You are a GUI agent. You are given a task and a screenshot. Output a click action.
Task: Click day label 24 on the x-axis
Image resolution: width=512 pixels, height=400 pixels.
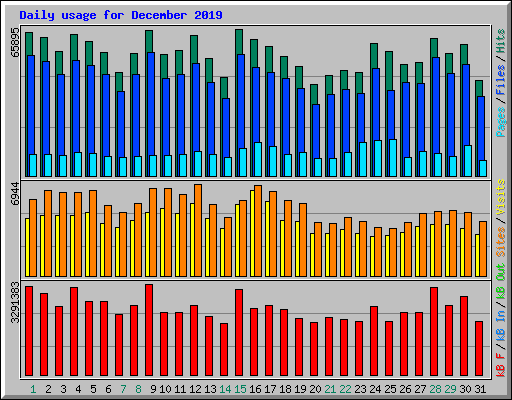pos(375,389)
